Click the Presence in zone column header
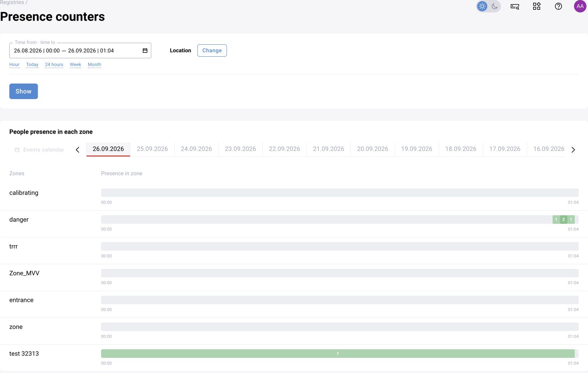The width and height of the screenshot is (588, 373). 122,173
